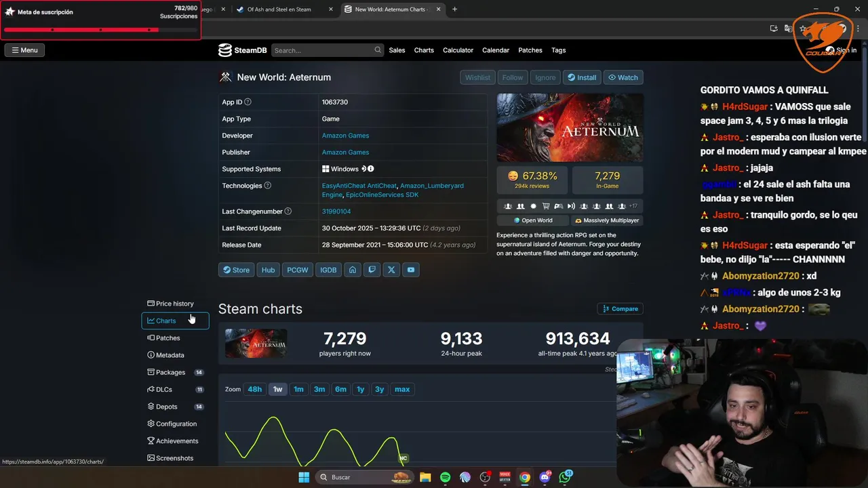
Task: Open the Calculator nav item
Action: 458,50
